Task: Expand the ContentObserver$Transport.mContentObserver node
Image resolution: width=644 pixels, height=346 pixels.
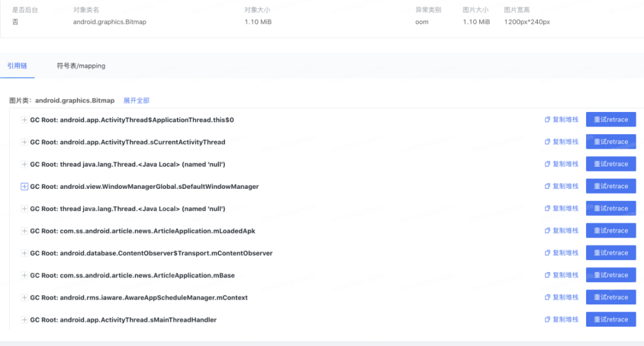Action: pyautogui.click(x=24, y=253)
